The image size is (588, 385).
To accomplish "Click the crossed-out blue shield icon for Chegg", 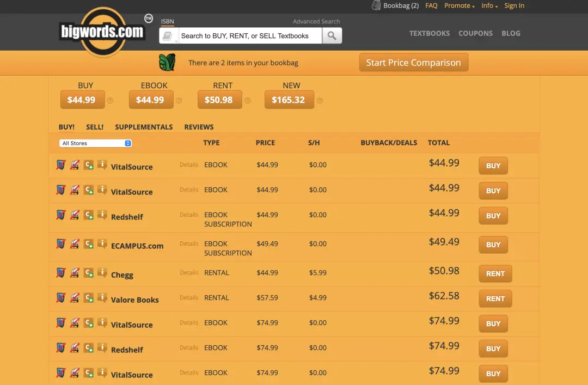I will point(61,273).
